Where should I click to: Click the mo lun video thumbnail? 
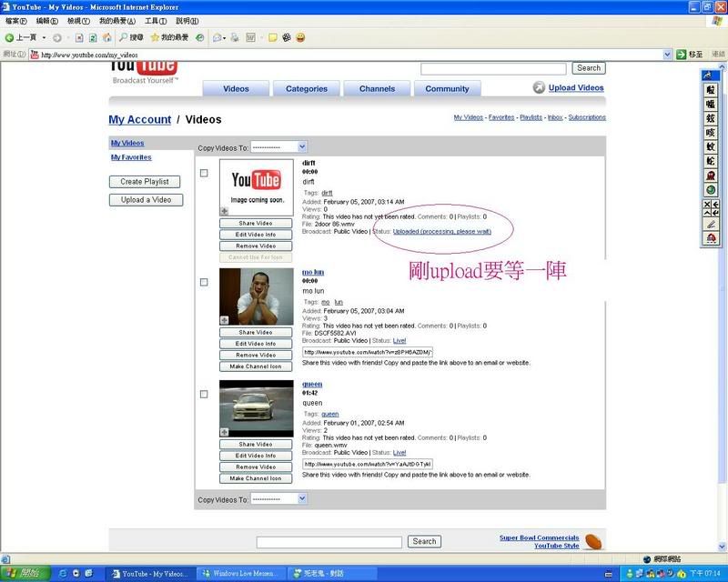point(257,296)
